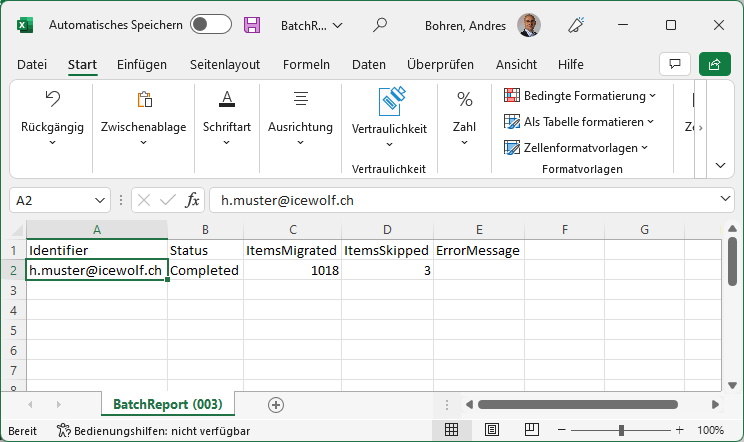Click the Vertraulichkeit sensitivity icon
Screen dimensions: 744x442
pyautogui.click(x=391, y=101)
